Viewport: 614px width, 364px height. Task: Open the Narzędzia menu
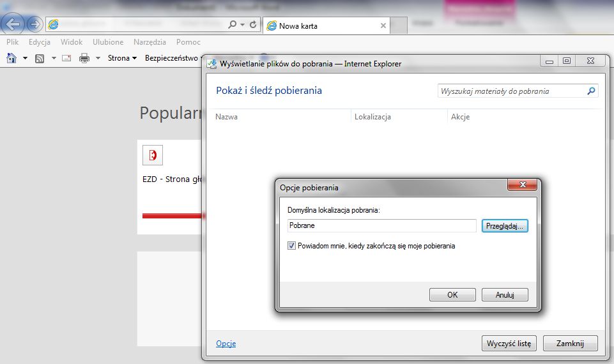(150, 42)
